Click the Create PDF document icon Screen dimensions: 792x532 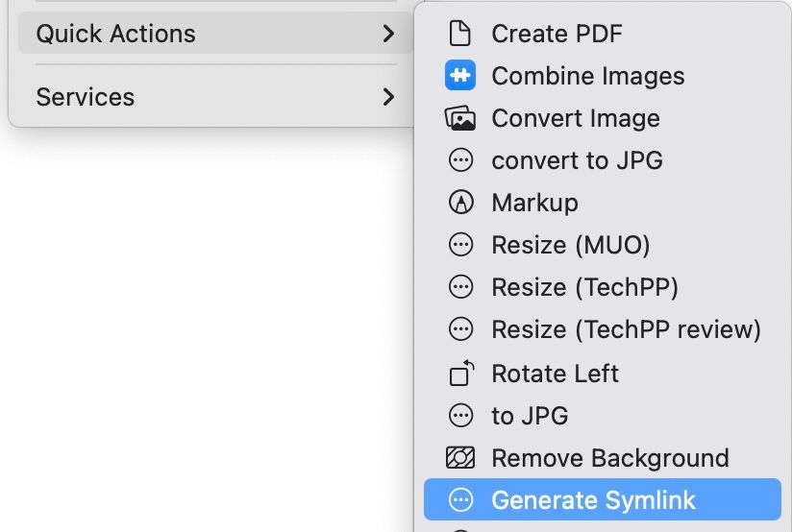(x=461, y=34)
